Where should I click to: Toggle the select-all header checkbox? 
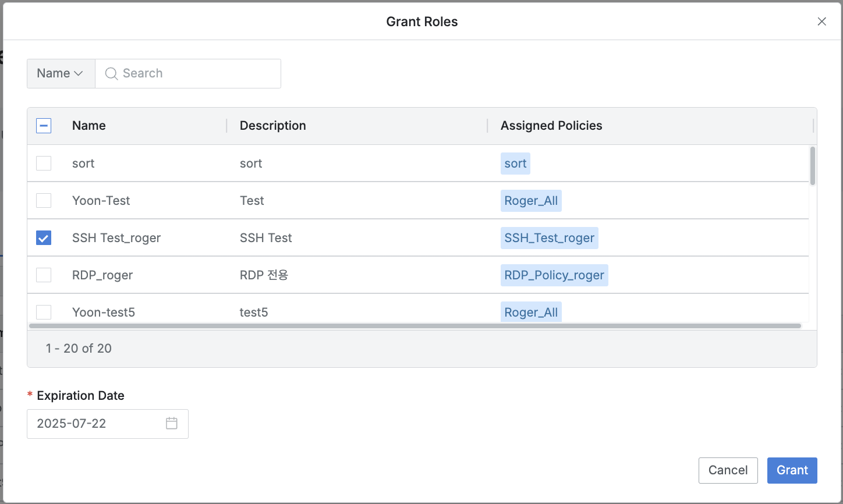tap(44, 126)
